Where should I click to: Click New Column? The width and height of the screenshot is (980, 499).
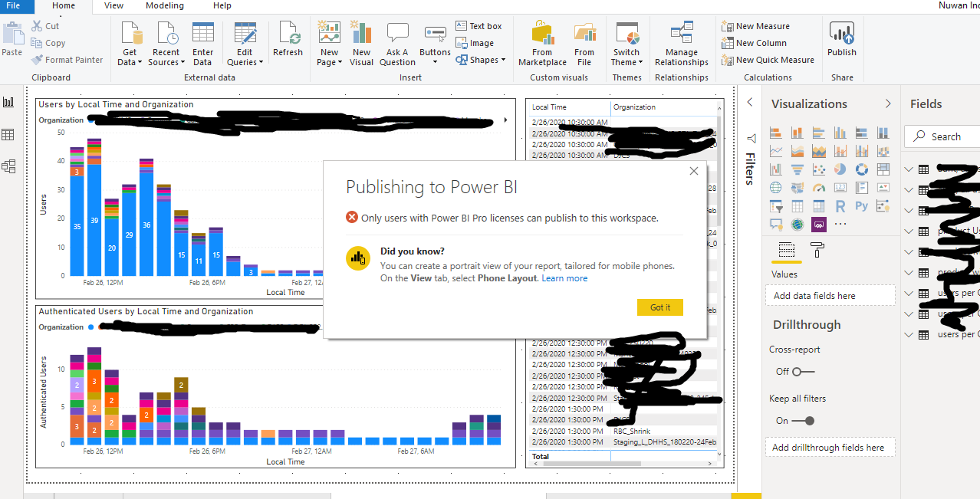754,43
